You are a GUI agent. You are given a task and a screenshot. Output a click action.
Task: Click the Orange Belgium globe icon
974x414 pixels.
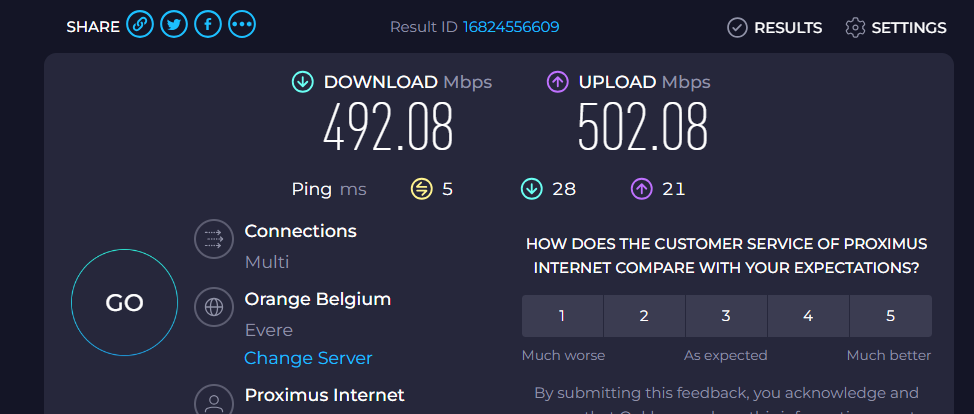pos(213,307)
